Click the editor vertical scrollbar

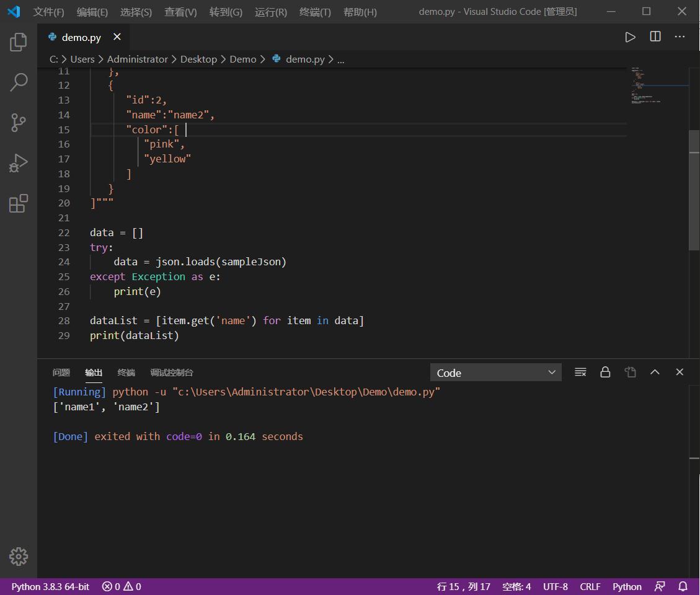coord(694,186)
